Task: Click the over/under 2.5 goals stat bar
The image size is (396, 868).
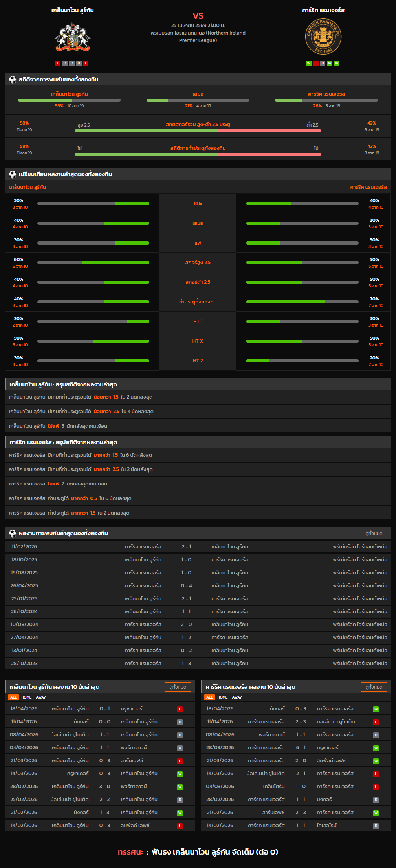Action: pyautogui.click(x=198, y=131)
